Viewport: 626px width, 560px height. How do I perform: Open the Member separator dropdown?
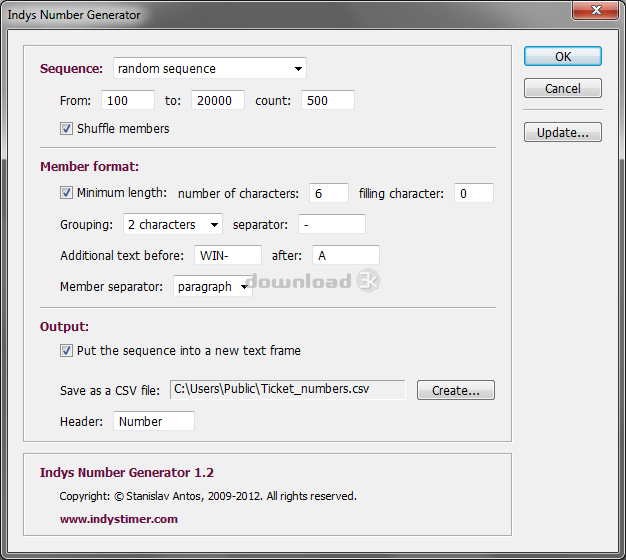pos(212,287)
